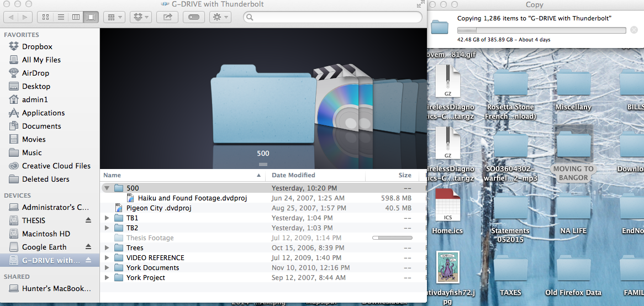This screenshot has height=306, width=644.
Task: Open Applications in the sidebar
Action: (43, 113)
